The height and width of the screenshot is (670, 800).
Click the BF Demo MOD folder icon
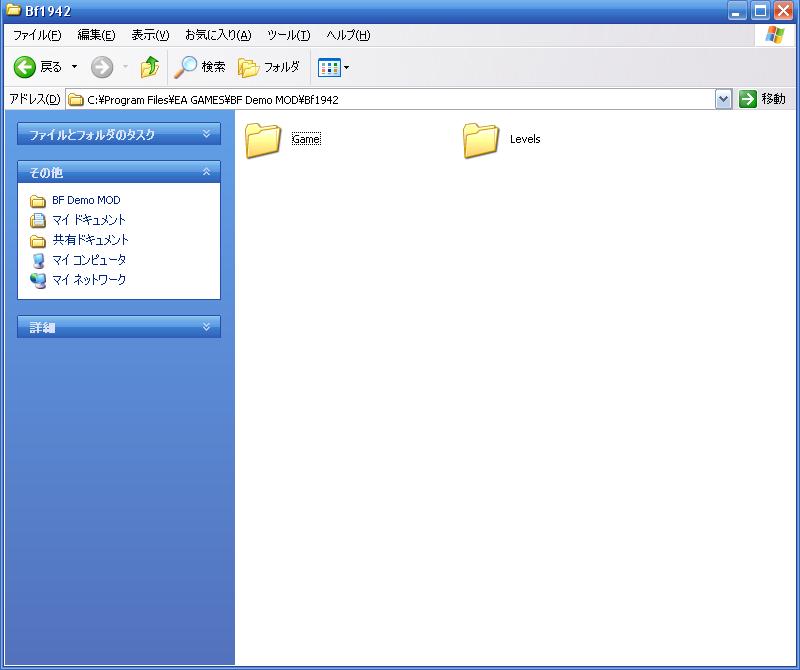(38, 201)
